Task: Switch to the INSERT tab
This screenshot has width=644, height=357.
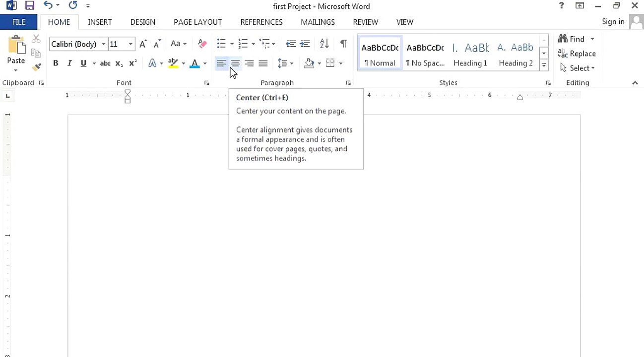Action: pos(100,22)
